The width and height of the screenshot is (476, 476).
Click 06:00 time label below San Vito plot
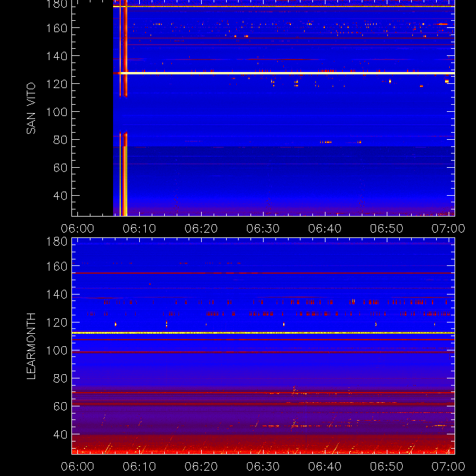tap(77, 228)
